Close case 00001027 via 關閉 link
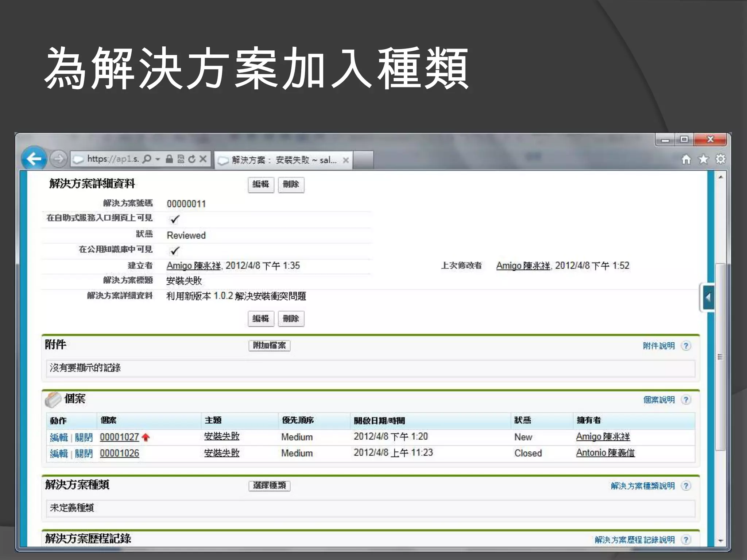 (84, 437)
